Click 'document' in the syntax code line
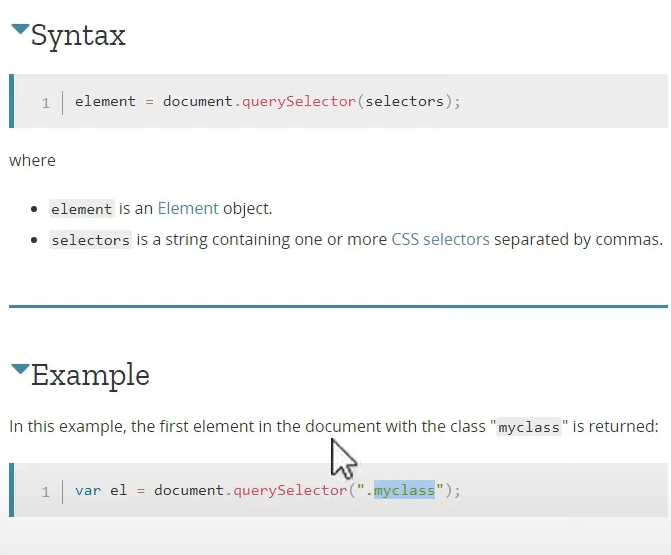 pos(198,101)
